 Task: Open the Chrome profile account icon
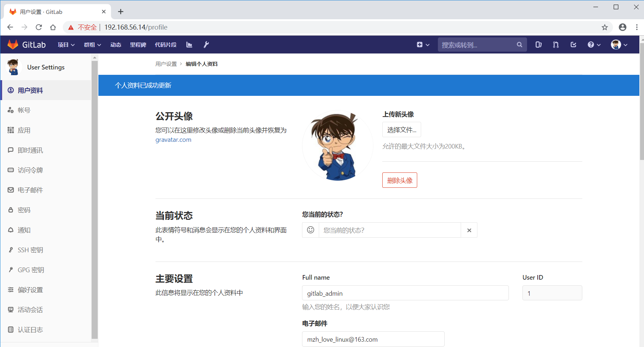[x=623, y=27]
